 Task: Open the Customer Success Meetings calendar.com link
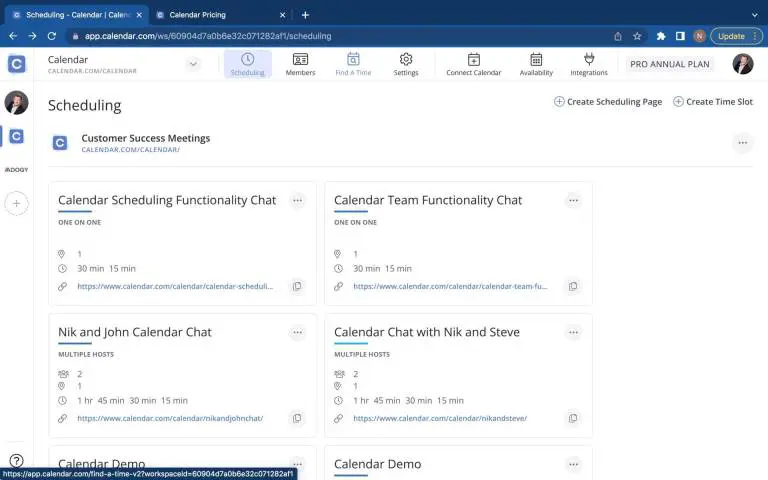[x=130, y=150]
